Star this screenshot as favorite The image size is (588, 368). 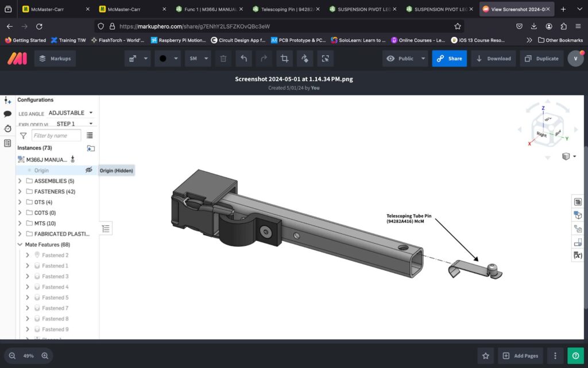[486, 356]
